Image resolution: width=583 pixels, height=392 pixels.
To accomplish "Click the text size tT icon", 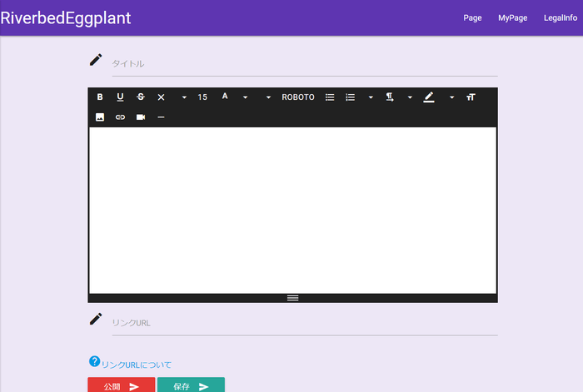I will [x=471, y=97].
